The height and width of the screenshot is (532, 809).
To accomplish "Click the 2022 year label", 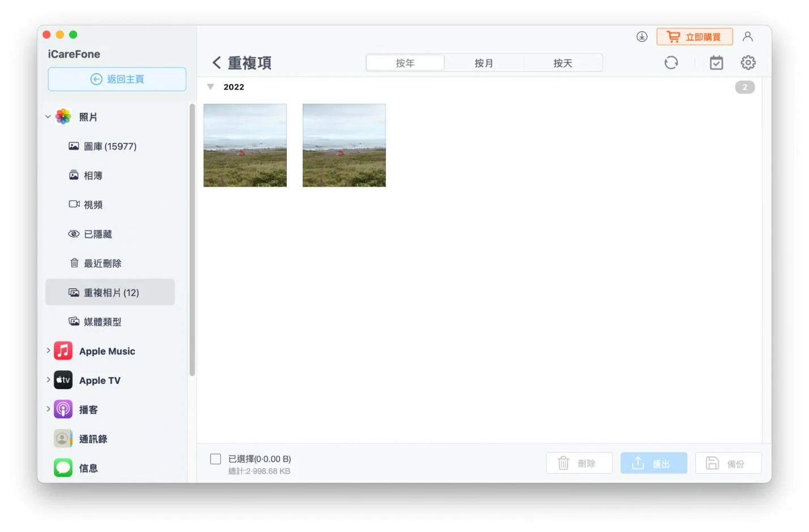I will [234, 87].
